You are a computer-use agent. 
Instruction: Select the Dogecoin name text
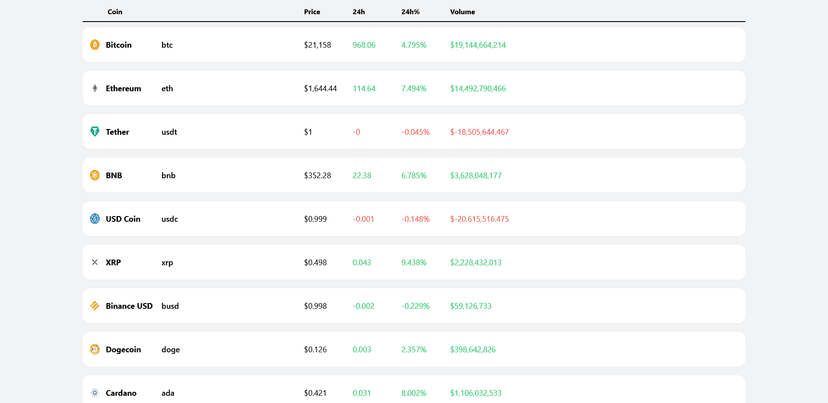click(124, 349)
